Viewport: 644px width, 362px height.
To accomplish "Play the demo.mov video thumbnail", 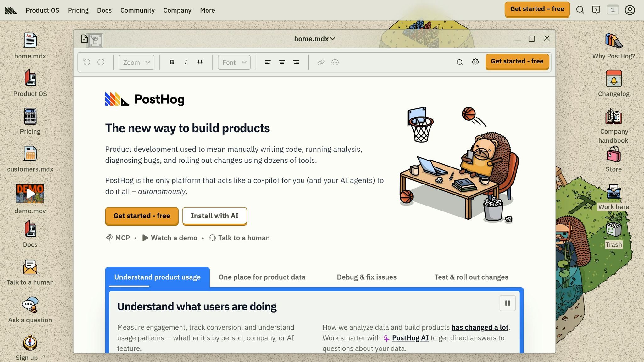I will coord(30,194).
